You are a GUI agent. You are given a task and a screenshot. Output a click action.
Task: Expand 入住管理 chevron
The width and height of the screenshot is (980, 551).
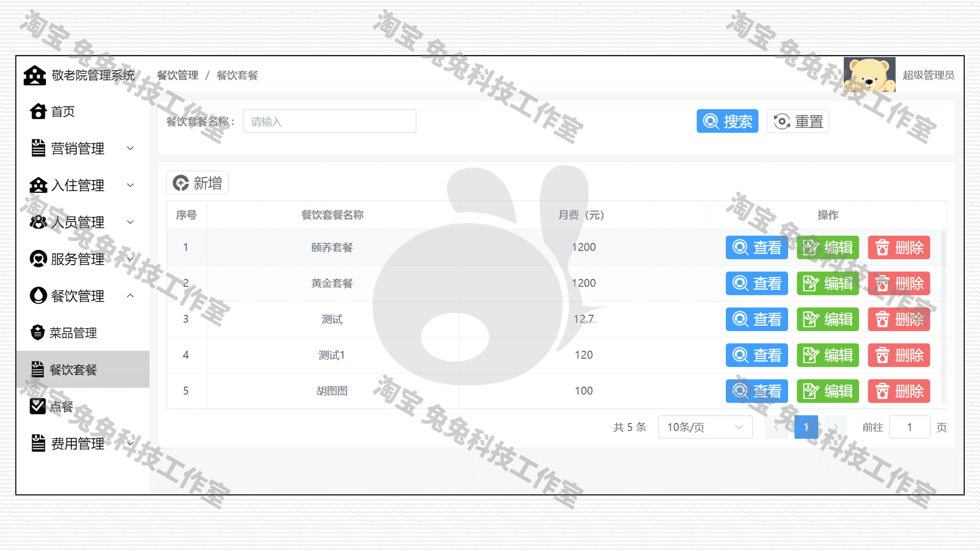[x=130, y=185]
